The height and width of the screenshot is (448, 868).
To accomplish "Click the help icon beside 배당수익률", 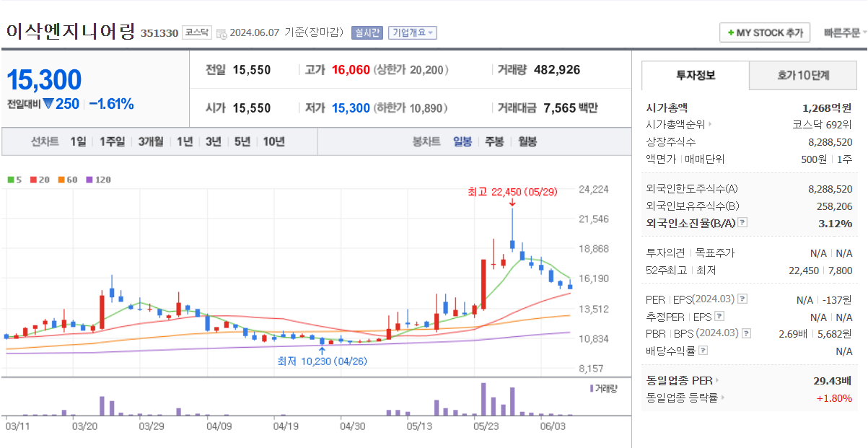I will [x=703, y=351].
